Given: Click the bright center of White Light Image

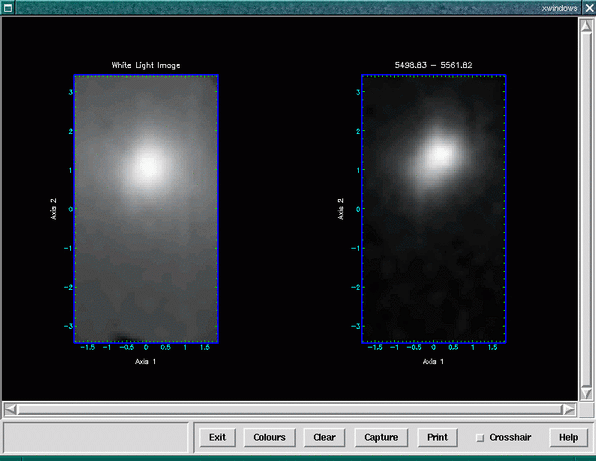Looking at the screenshot, I should coord(147,166).
